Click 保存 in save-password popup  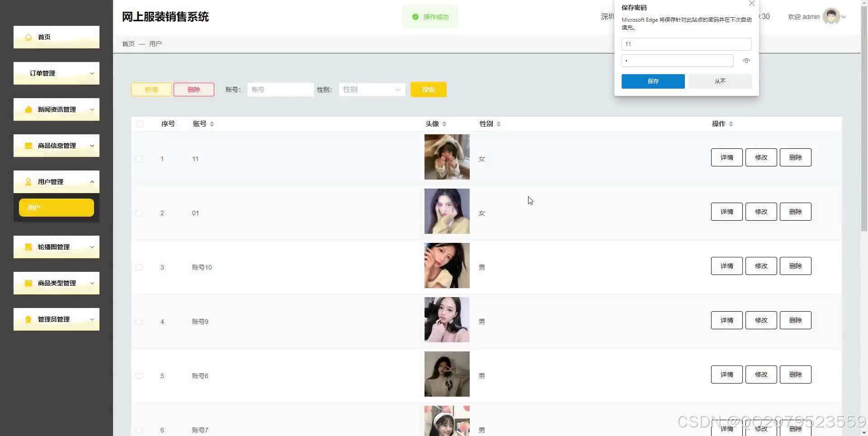tap(653, 81)
